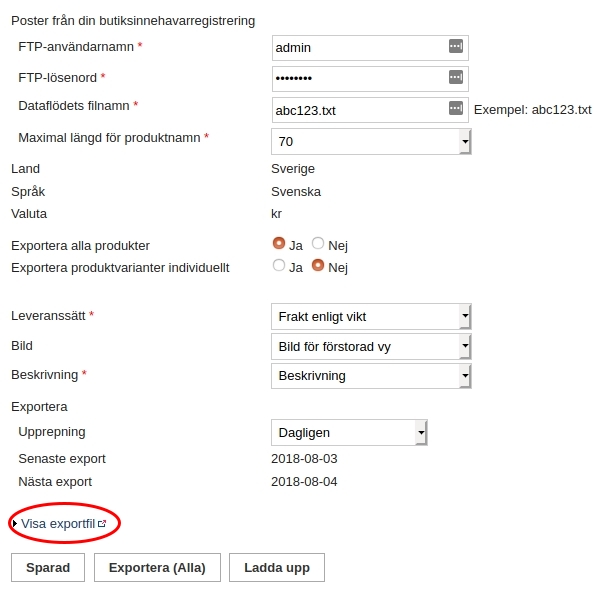Click into the FTP-användarnamn text field
Screen dimensions: 606x598
[x=370, y=48]
